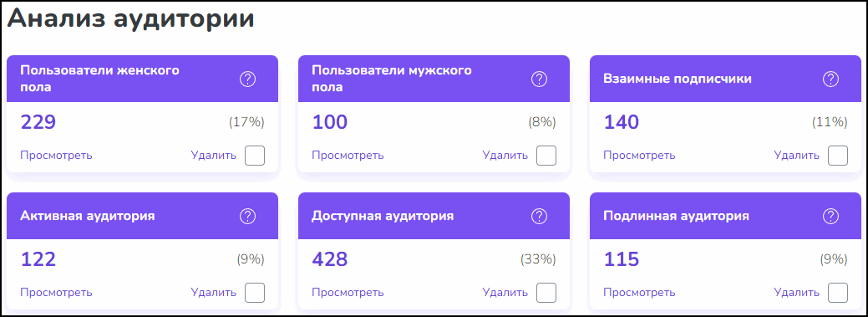Click Просмотреть under Доступная аудитория
Screen dimensions: 868x317
(x=348, y=292)
